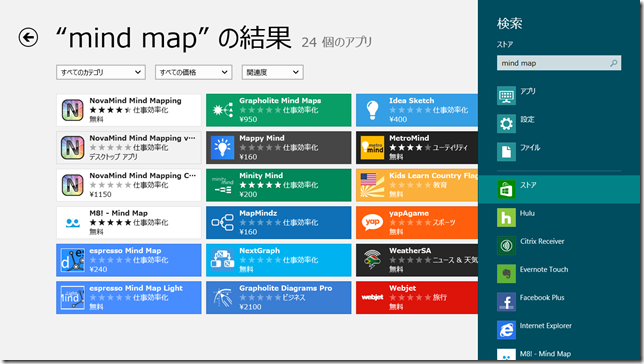Open Grapholite Mind Maps icon
This screenshot has width=644, height=364.
(223, 110)
